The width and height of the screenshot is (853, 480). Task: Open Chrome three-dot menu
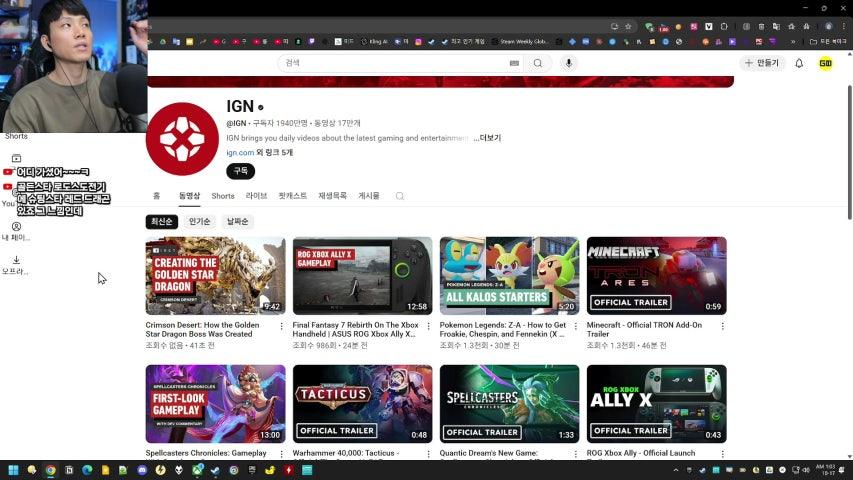tap(844, 26)
